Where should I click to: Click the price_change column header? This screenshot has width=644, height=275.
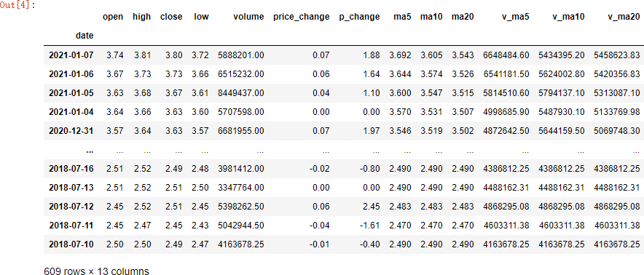click(x=301, y=17)
